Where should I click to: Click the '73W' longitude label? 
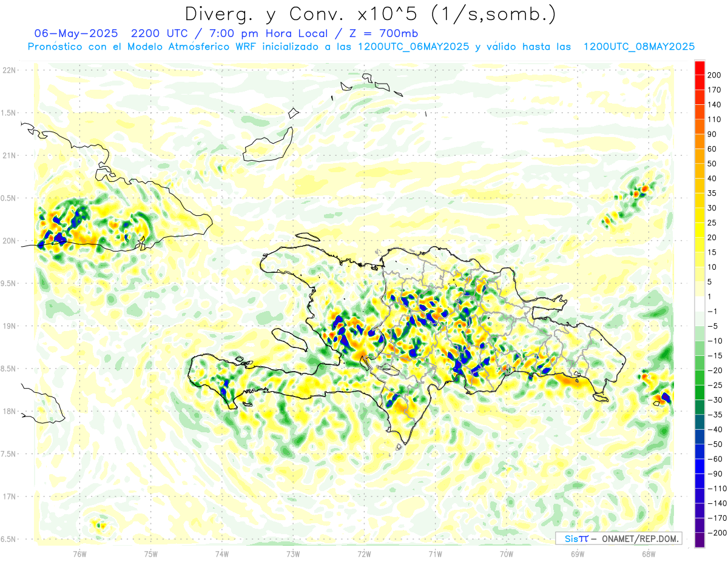(293, 554)
